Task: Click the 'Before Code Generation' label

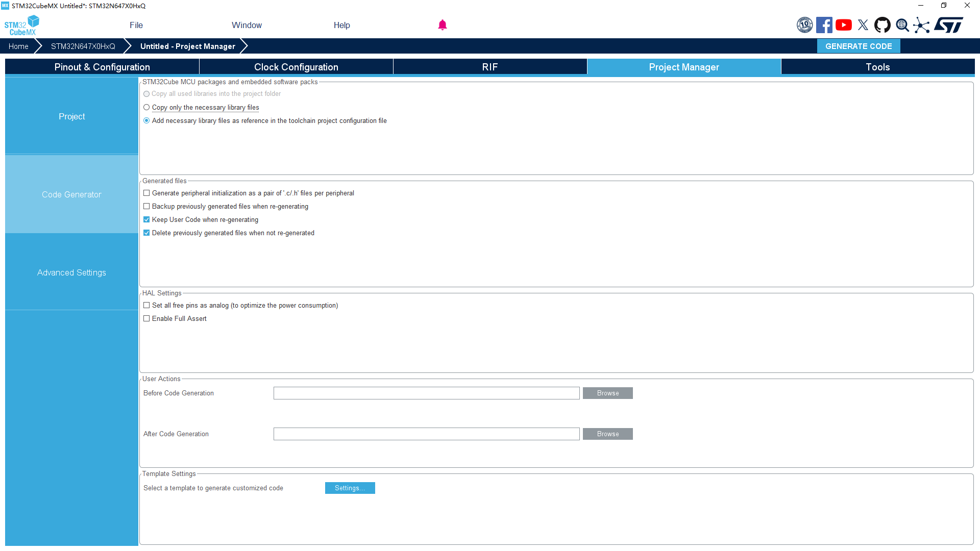Action: 179,393
